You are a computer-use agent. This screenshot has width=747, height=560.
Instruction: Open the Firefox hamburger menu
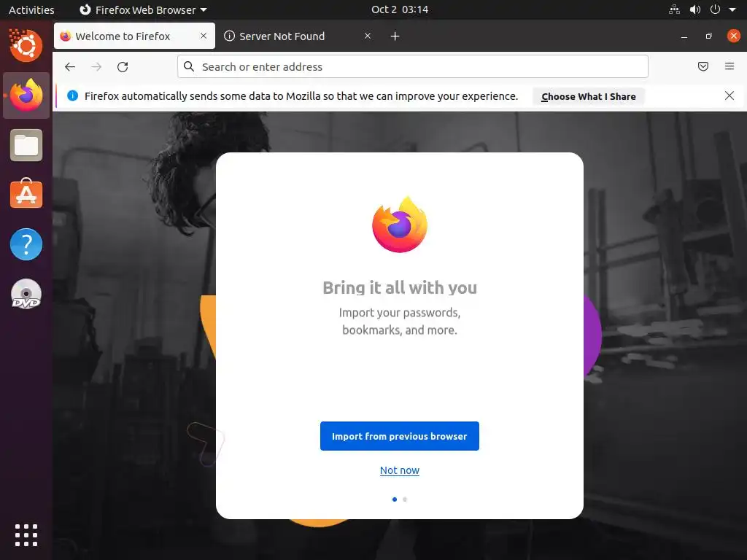(x=729, y=66)
